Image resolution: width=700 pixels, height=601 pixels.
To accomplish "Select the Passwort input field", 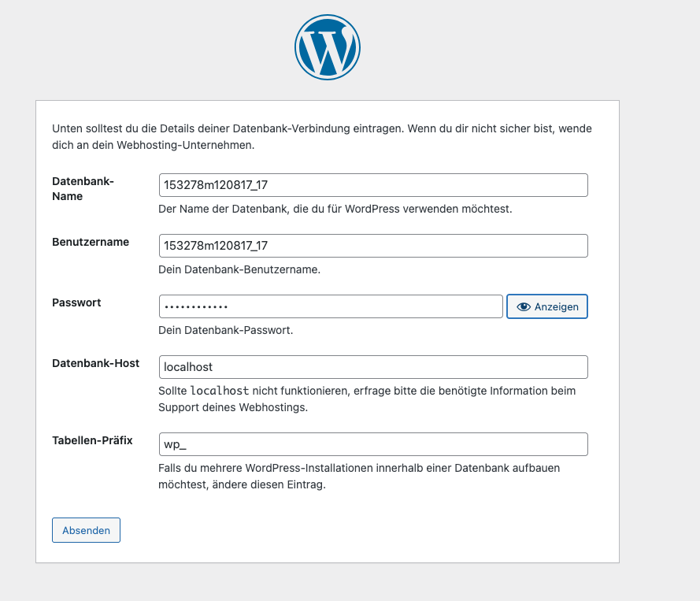I will tap(331, 306).
